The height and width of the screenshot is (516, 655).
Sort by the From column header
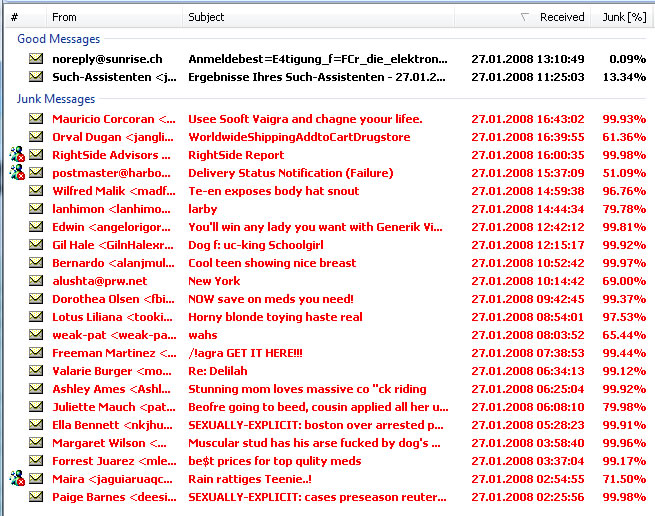tap(114, 17)
